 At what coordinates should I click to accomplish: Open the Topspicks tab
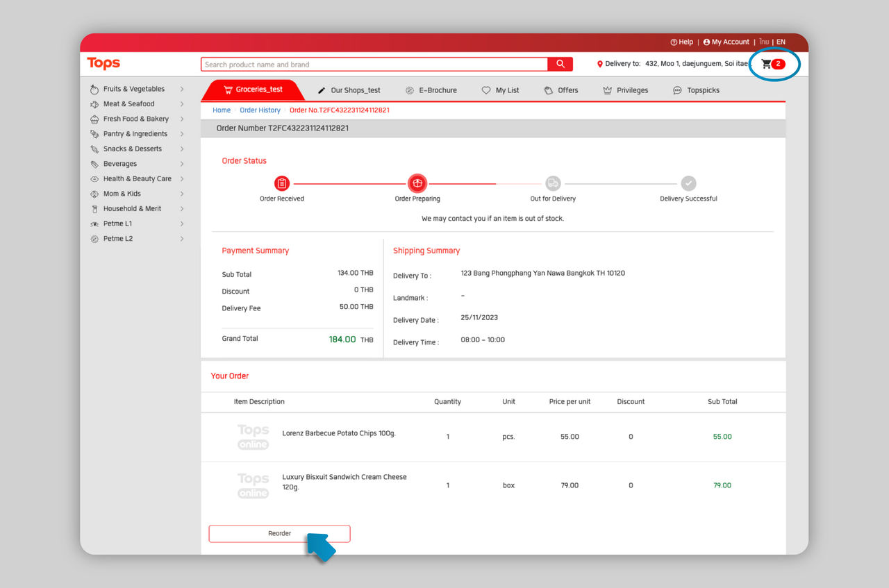pos(697,90)
